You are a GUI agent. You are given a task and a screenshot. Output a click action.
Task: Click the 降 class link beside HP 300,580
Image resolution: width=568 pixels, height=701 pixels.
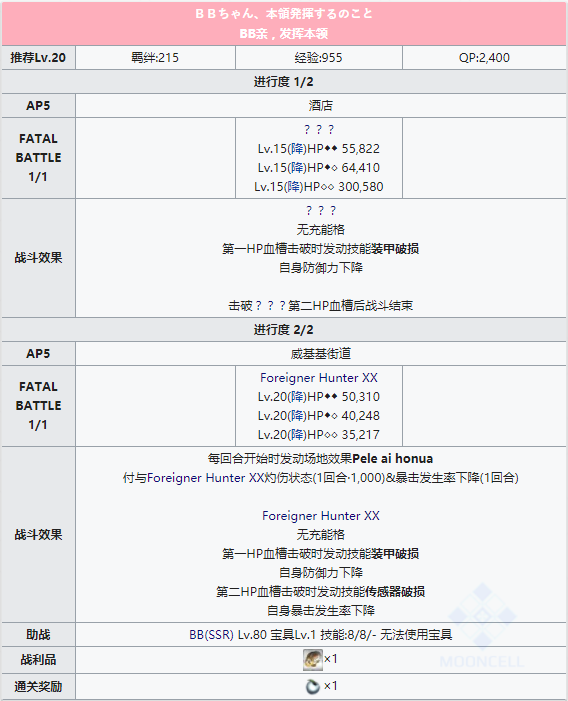click(294, 186)
